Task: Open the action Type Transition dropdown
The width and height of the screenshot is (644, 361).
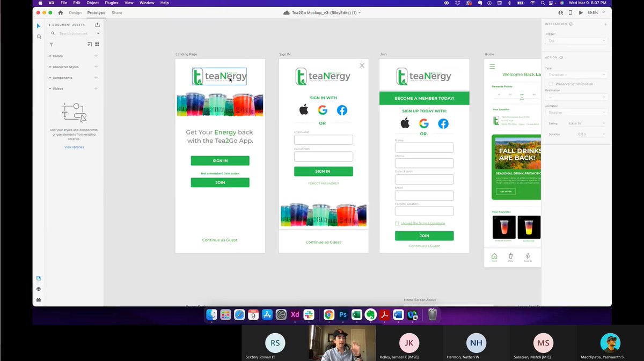Action: tap(576, 75)
